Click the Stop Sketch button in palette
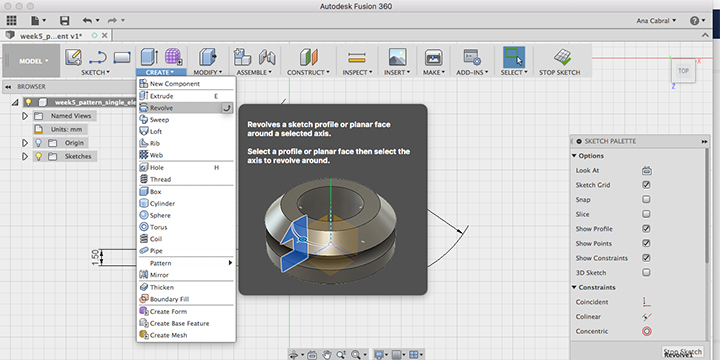The width and height of the screenshot is (720, 360). click(x=682, y=351)
